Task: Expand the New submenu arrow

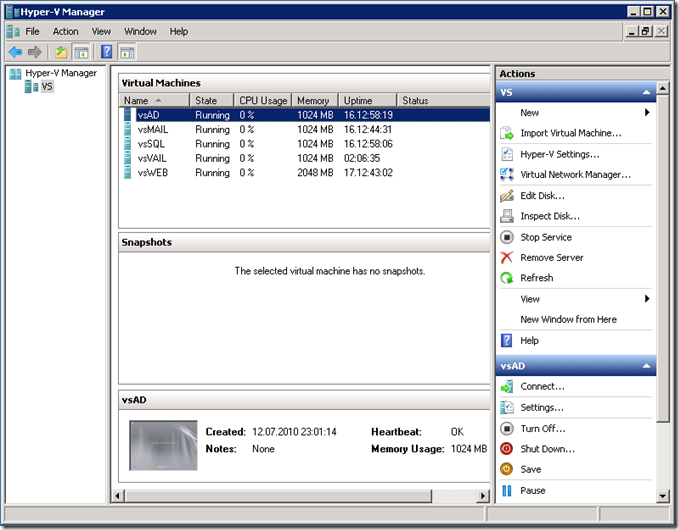Action: [647, 113]
